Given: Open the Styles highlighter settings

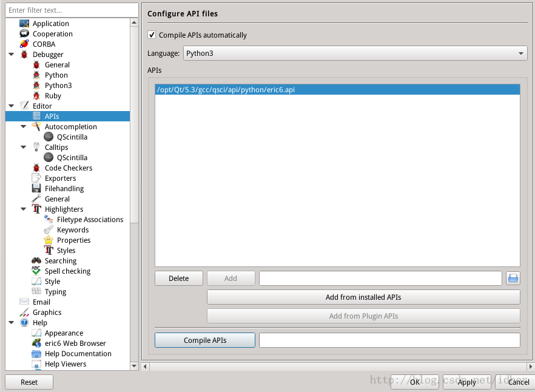Looking at the screenshot, I should (67, 250).
